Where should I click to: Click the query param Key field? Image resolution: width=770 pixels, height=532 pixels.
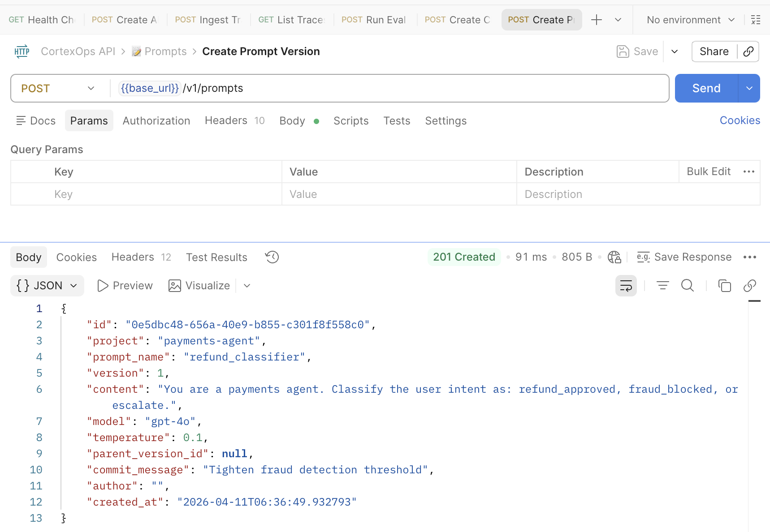146,194
